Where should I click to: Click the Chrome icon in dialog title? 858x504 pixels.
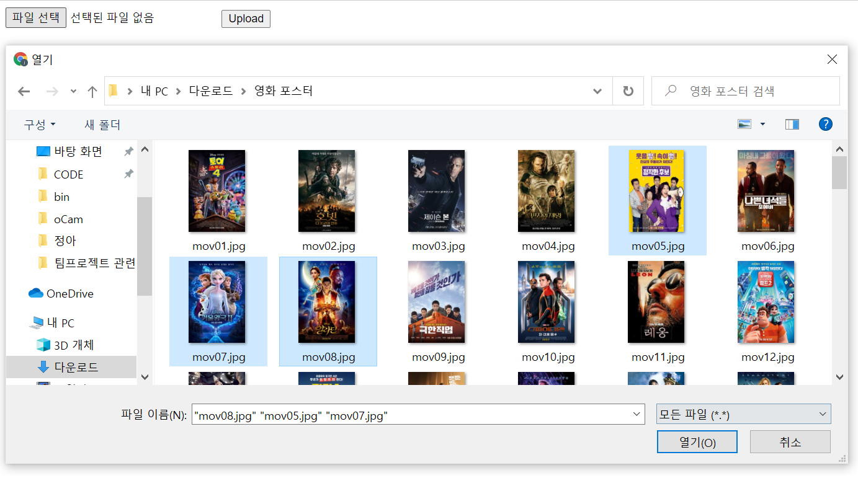[x=20, y=60]
